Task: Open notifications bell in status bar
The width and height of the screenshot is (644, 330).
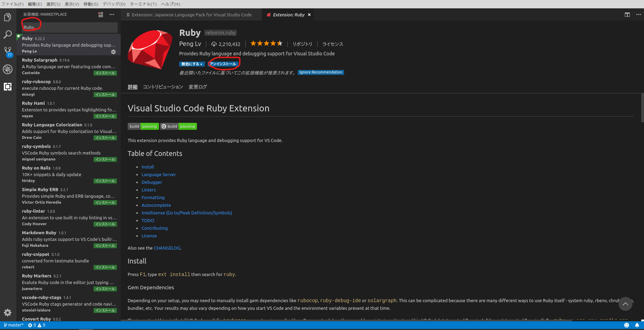Action: (x=637, y=325)
